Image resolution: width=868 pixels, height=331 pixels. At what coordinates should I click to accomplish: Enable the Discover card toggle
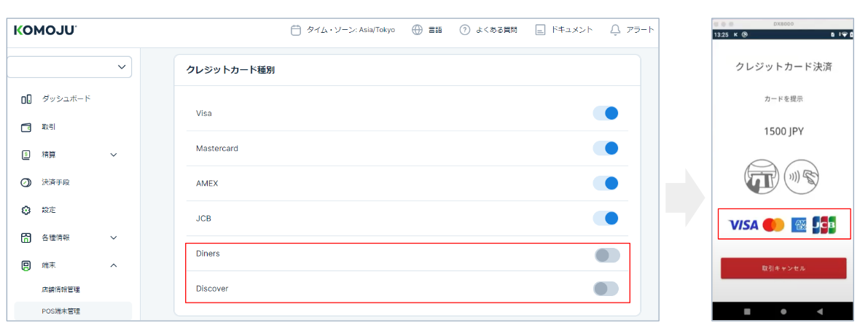click(606, 289)
